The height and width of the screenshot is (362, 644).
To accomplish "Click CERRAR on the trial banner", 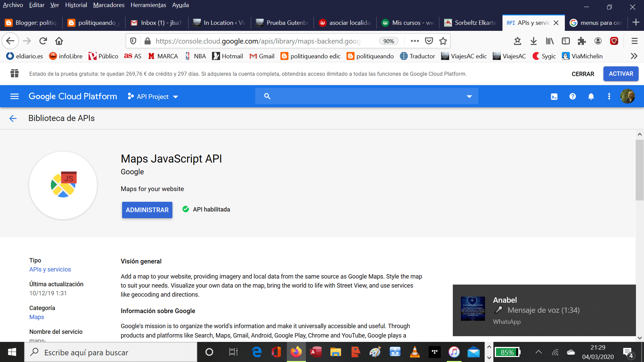I will coord(583,74).
